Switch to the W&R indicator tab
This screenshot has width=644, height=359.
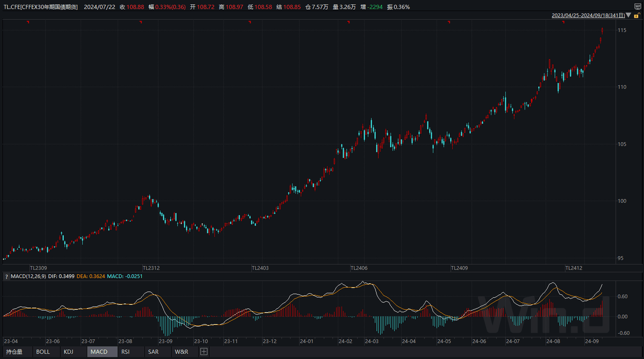(x=181, y=352)
